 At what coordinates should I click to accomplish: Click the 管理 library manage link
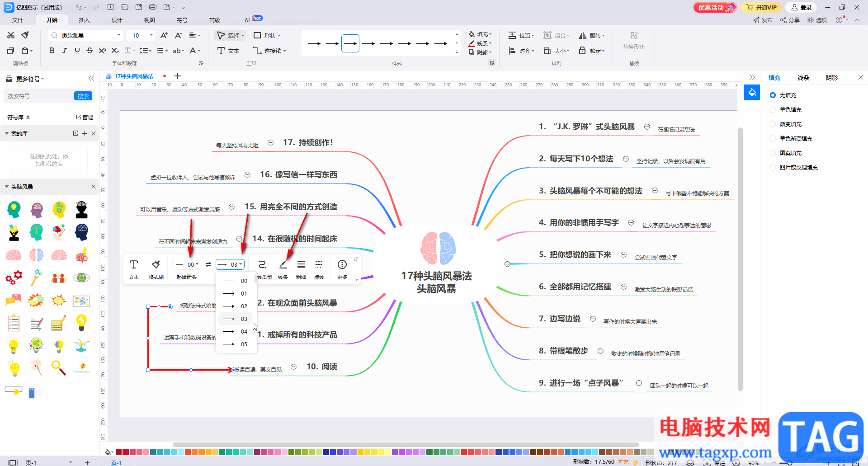(x=85, y=117)
